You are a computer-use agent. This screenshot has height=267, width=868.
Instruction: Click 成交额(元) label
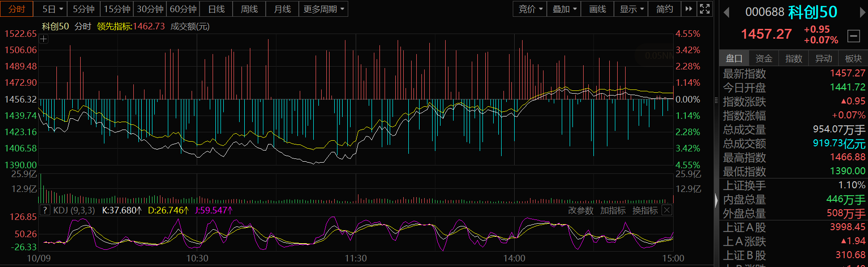point(190,27)
